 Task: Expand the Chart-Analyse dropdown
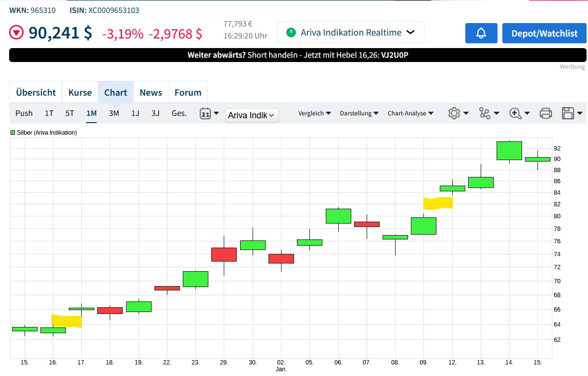click(x=410, y=113)
